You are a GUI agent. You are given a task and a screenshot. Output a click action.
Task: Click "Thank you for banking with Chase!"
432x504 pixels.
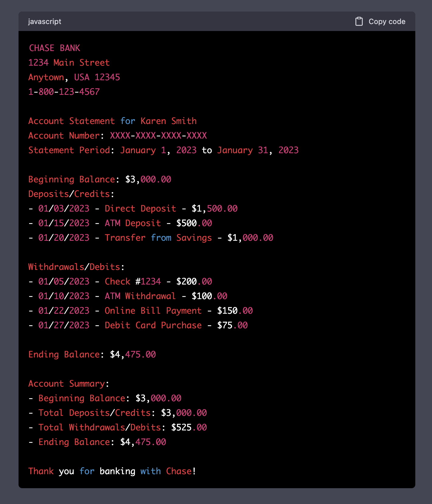[x=112, y=471]
